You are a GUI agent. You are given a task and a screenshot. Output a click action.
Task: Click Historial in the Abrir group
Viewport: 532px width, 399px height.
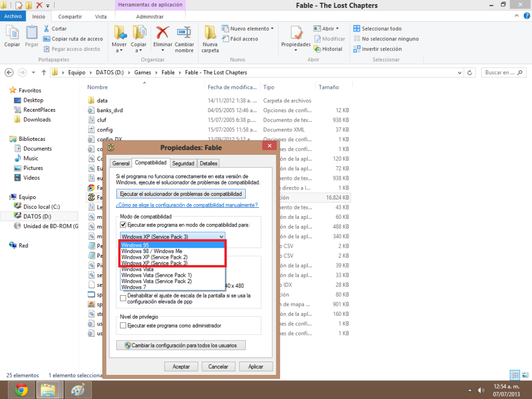pyautogui.click(x=328, y=49)
